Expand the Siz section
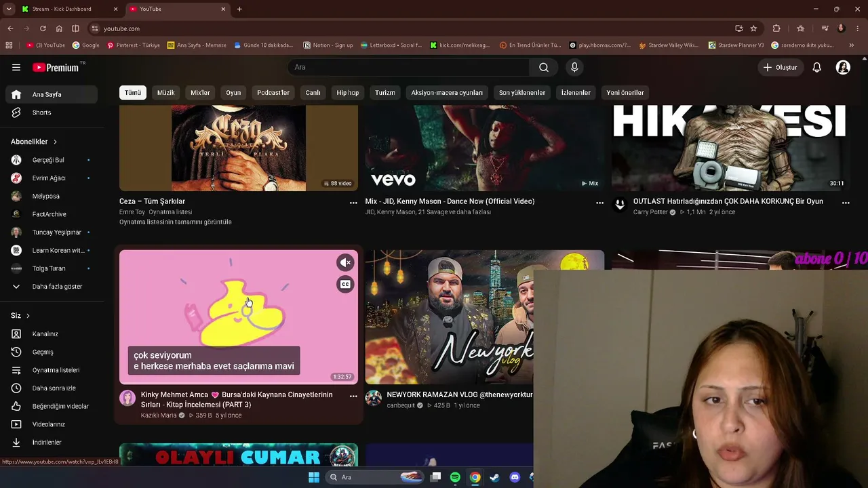 20,316
